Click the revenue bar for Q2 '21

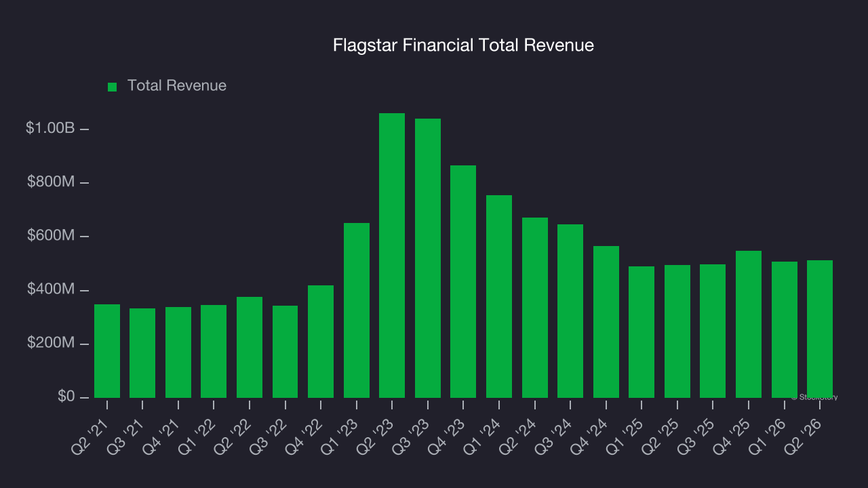click(x=107, y=351)
